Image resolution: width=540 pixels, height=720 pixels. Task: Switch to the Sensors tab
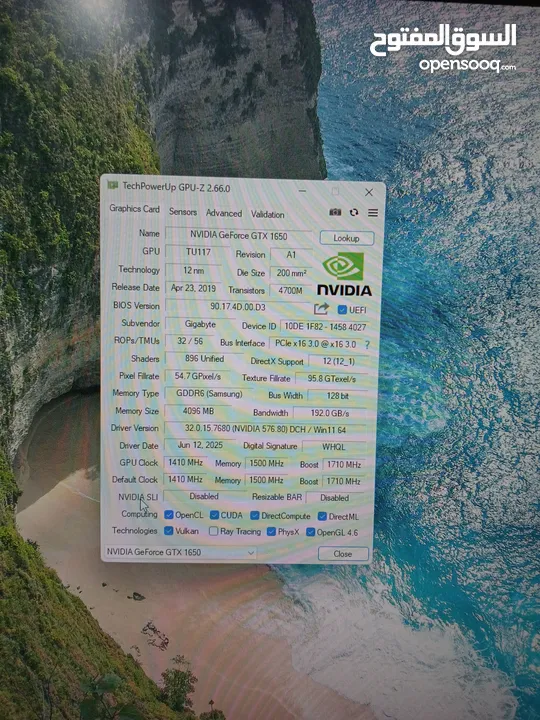183,212
